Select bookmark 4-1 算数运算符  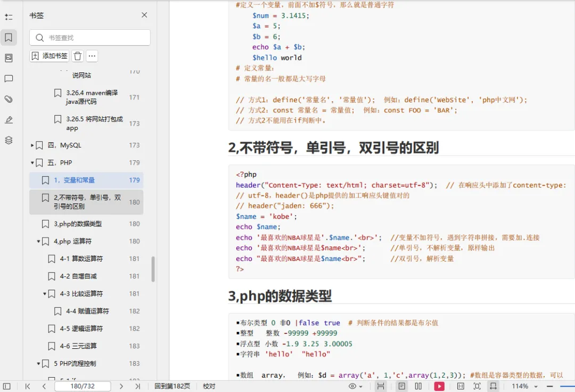point(81,258)
